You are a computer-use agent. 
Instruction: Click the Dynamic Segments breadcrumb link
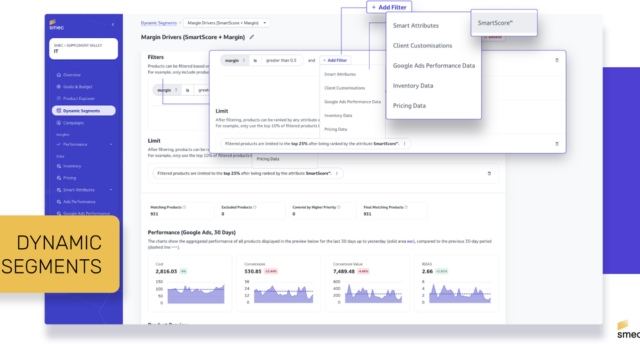tap(159, 23)
